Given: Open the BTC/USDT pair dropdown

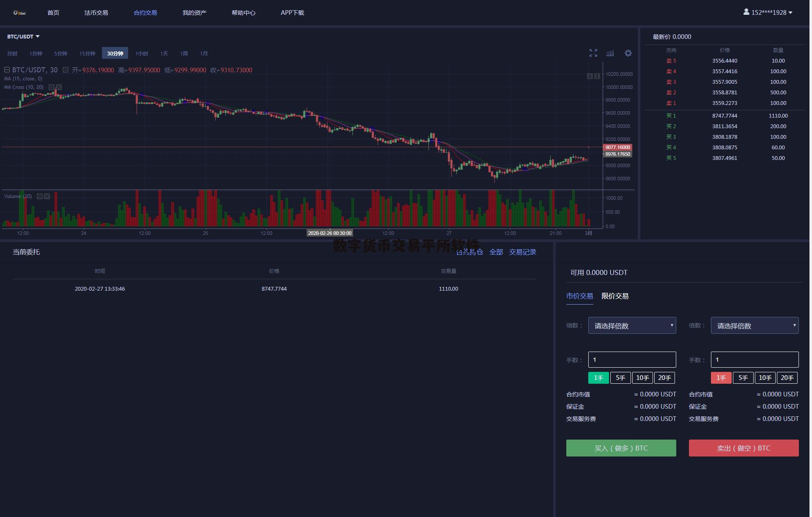Looking at the screenshot, I should (x=23, y=36).
